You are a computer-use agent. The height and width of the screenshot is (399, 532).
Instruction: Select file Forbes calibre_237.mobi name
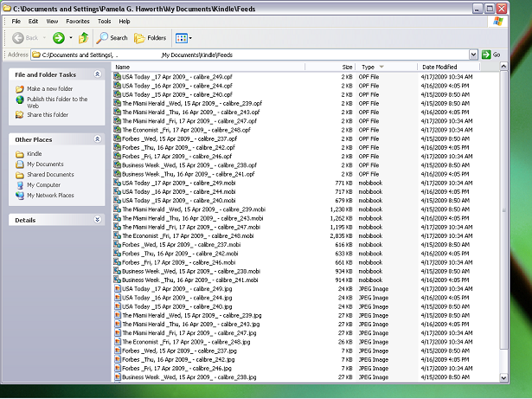[x=181, y=244]
